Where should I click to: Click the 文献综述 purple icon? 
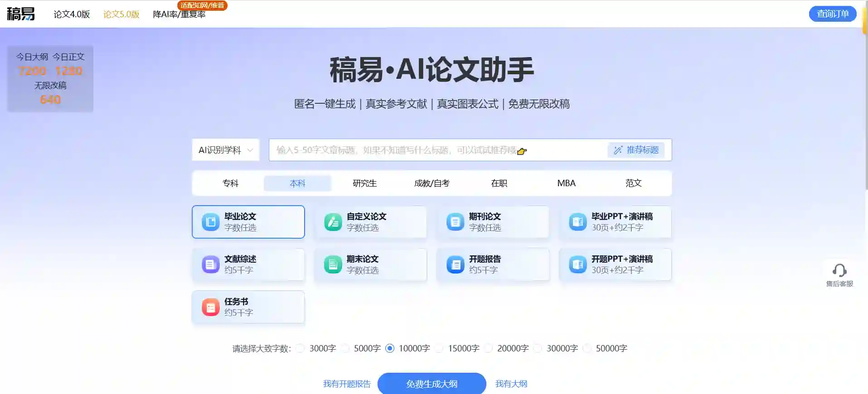tap(210, 264)
